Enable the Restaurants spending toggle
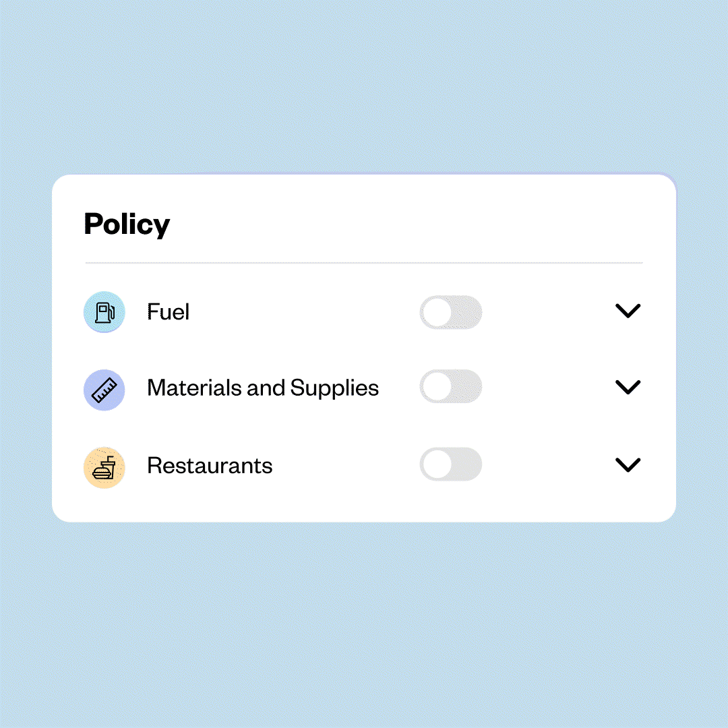This screenshot has width=728, height=728. point(450,464)
